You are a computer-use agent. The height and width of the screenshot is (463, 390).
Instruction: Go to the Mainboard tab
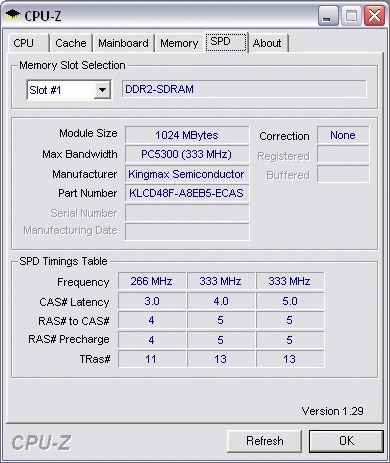(x=123, y=43)
